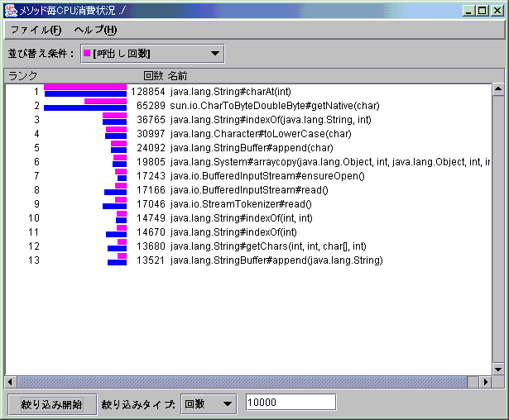Select the java.lang.String#getChars row

(248, 246)
